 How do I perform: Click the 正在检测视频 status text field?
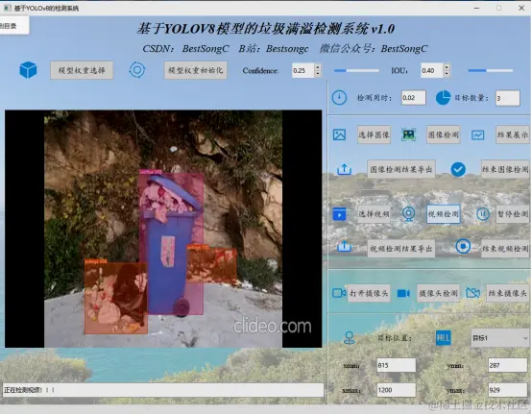163,390
